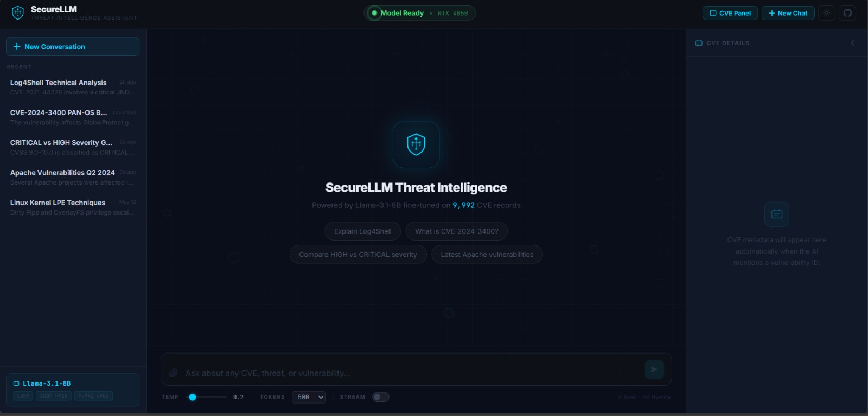Toggle light theme with the sun icon
The image size is (868, 416).
tap(827, 13)
